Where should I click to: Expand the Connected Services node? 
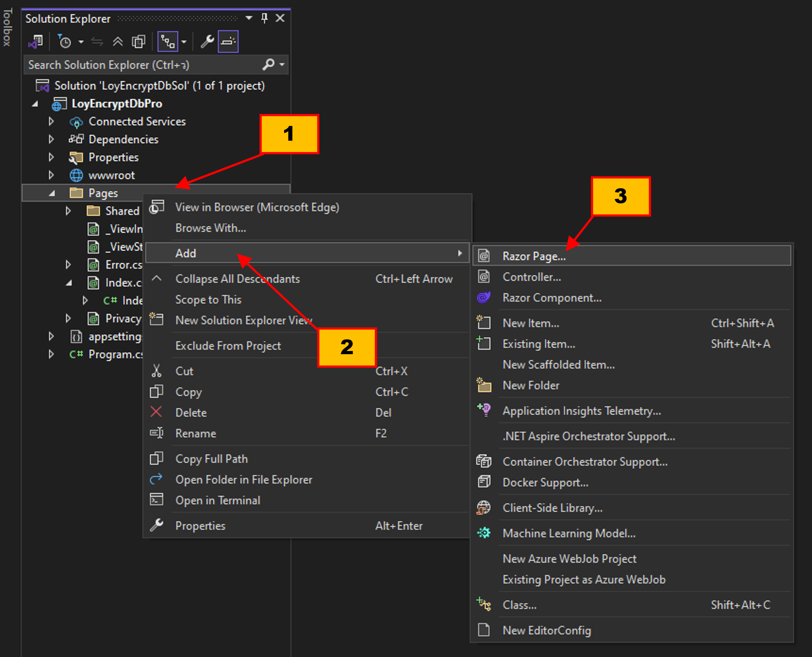click(x=51, y=122)
